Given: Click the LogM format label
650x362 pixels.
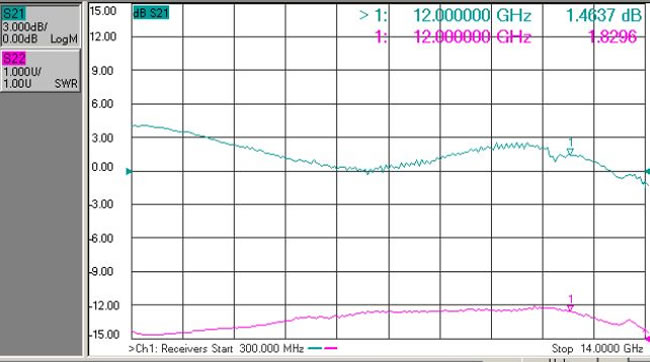Looking at the screenshot, I should click(64, 39).
